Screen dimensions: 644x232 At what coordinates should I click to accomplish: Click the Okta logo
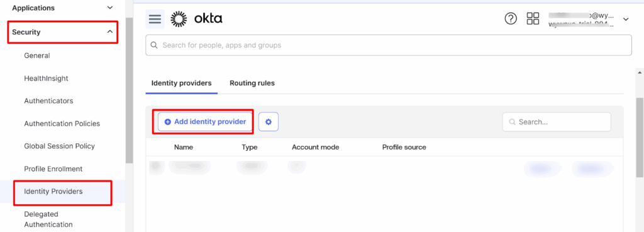196,19
